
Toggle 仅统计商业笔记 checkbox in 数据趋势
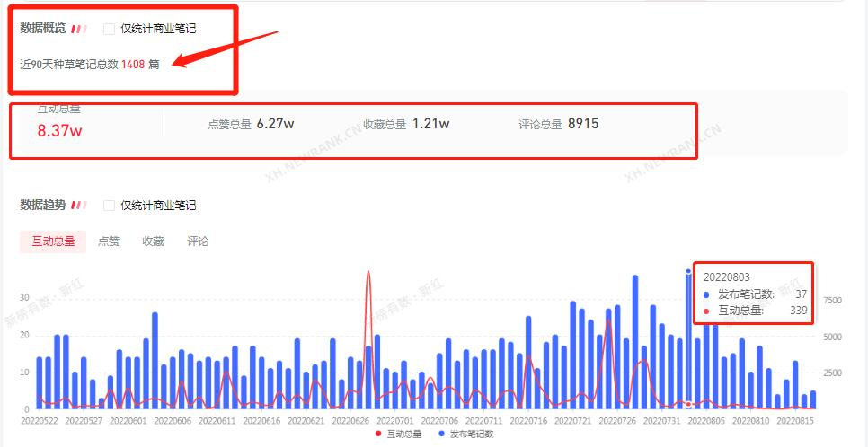tap(109, 206)
